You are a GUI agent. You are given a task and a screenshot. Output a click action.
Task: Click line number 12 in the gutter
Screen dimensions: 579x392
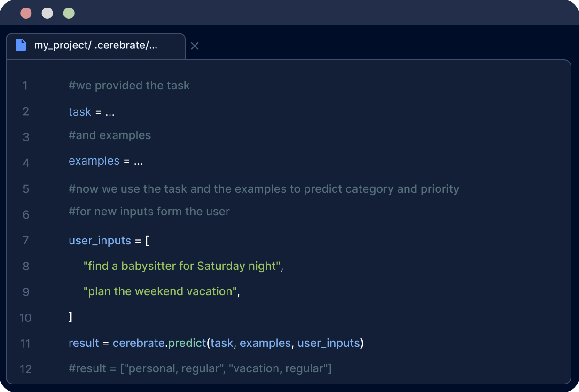25,369
